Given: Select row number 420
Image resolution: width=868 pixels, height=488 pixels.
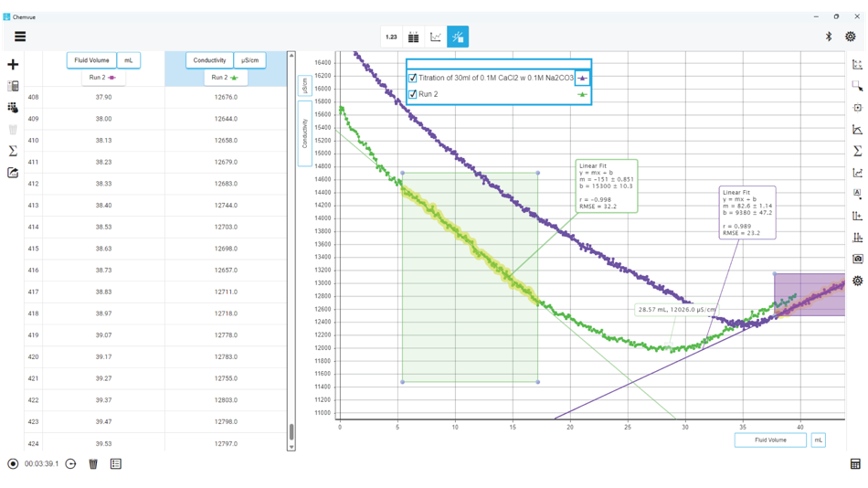Looking at the screenshot, I should [33, 356].
